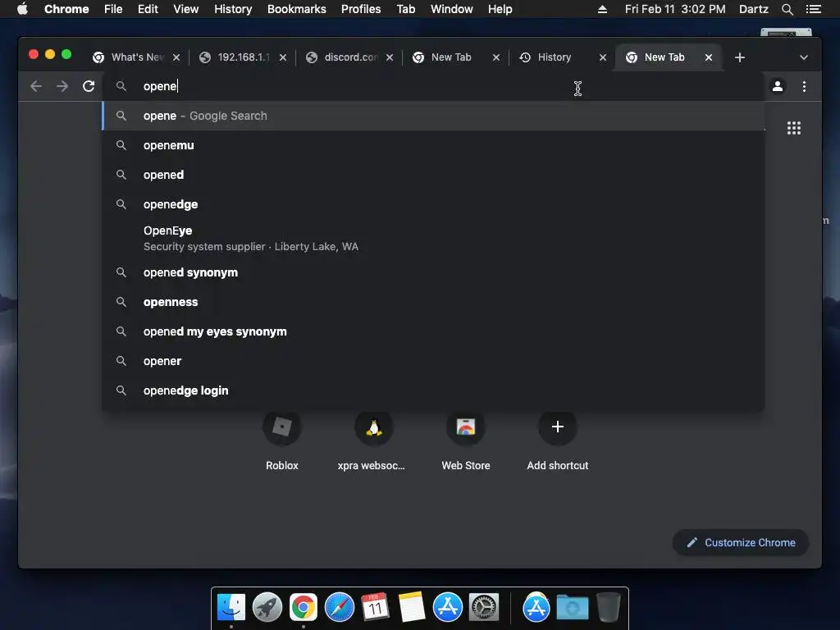Select 'opened my eyes synonym' suggestion
This screenshot has width=840, height=630.
433,331
